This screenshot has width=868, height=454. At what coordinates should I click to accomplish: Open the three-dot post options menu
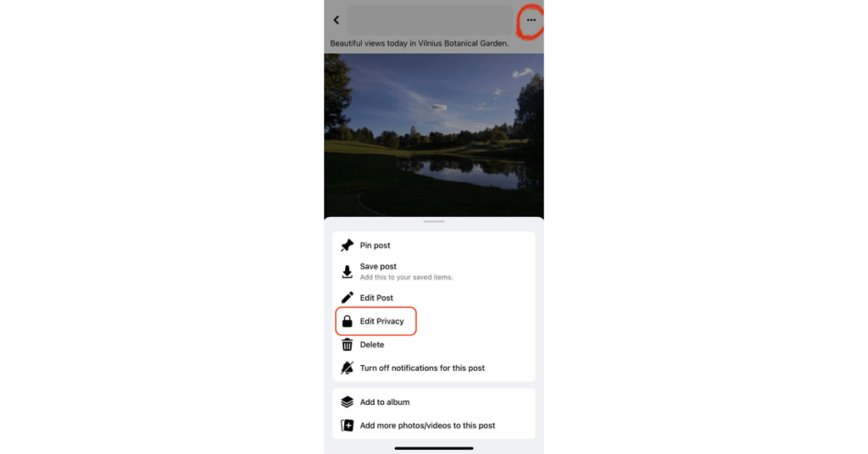click(531, 20)
